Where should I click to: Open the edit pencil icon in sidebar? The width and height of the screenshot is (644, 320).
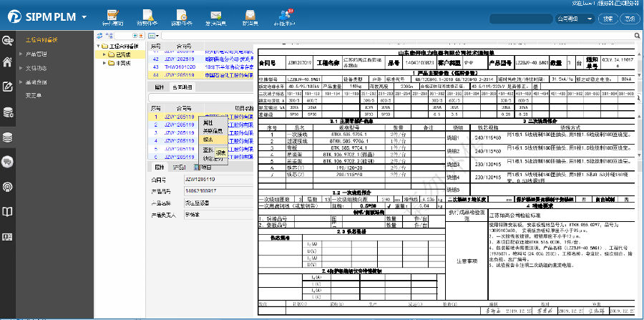[8, 87]
